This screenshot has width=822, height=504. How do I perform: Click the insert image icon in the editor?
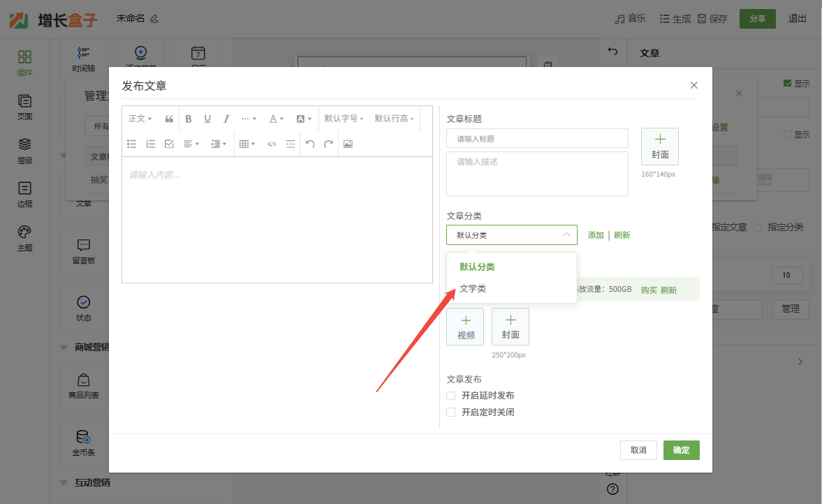tap(348, 144)
